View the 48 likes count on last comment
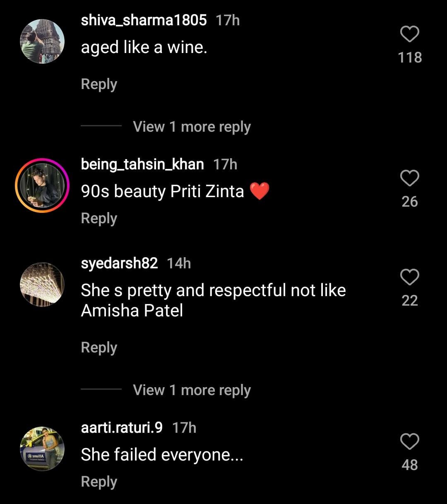This screenshot has width=447, height=504. click(x=409, y=465)
